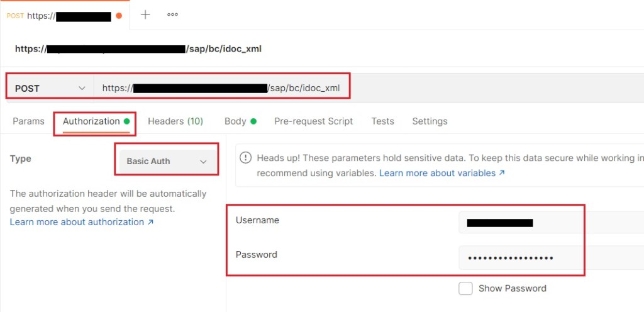Open the request Settings tab
This screenshot has width=644, height=312.
coord(430,121)
